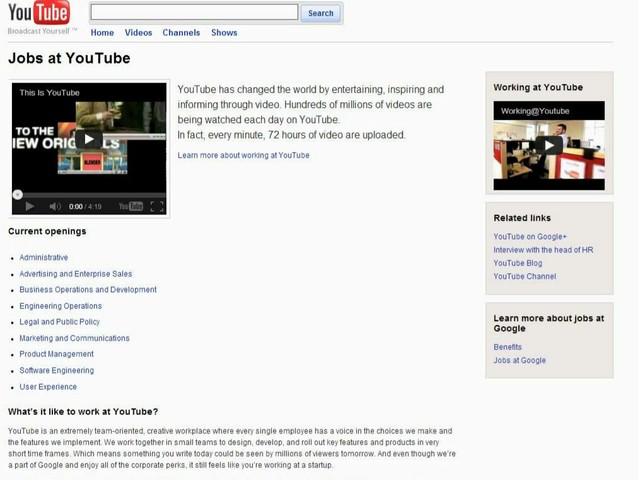Image resolution: width=638 pixels, height=480 pixels.
Task: Open Advertising and Enterprise Sales openings
Action: pyautogui.click(x=76, y=274)
